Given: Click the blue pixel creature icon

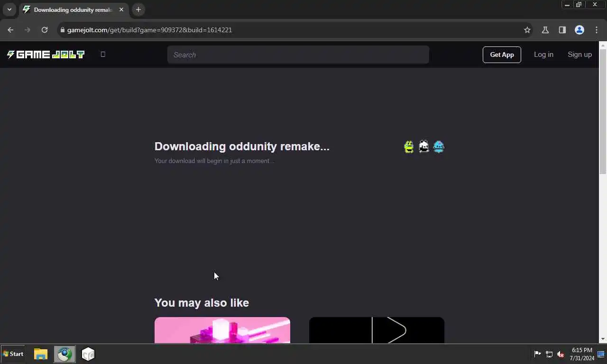Looking at the screenshot, I should (439, 146).
